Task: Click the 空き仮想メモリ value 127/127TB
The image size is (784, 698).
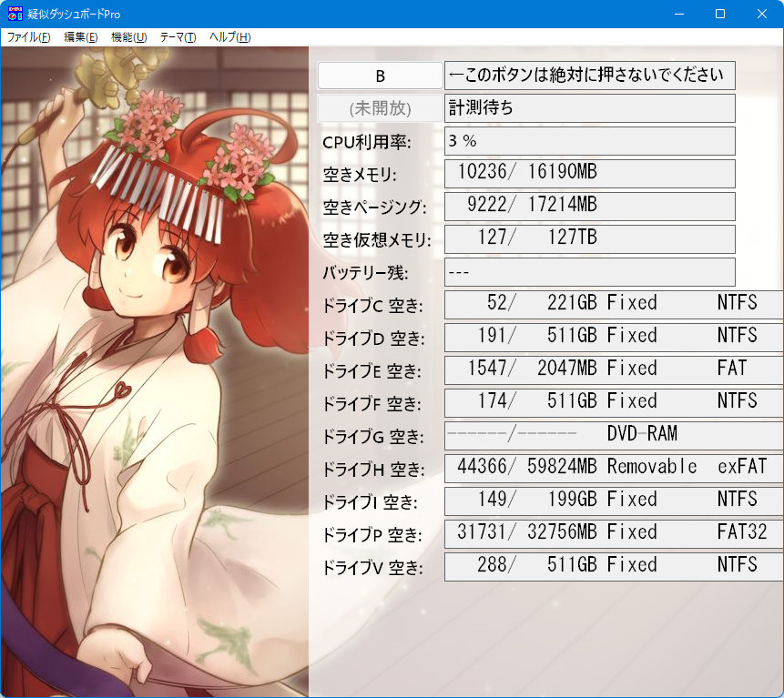Action: tap(589, 239)
